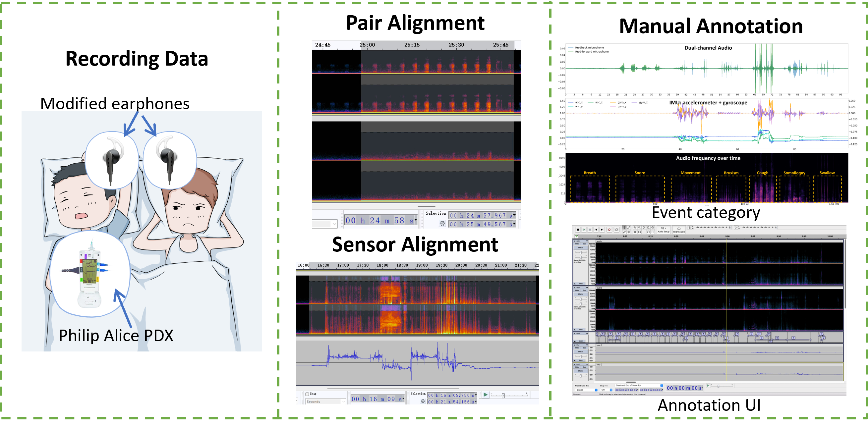This screenshot has width=868, height=427.
Task: Click Skip to End transport button
Action: point(602,230)
